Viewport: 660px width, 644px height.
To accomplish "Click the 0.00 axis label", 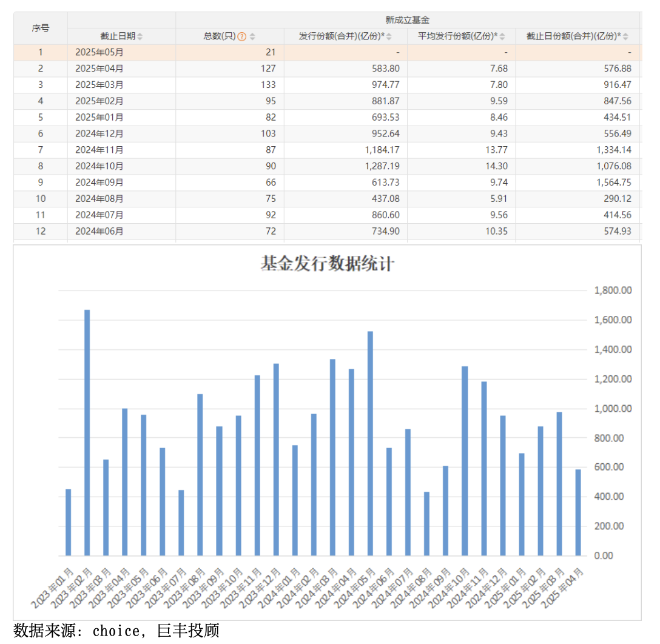I will [x=604, y=555].
